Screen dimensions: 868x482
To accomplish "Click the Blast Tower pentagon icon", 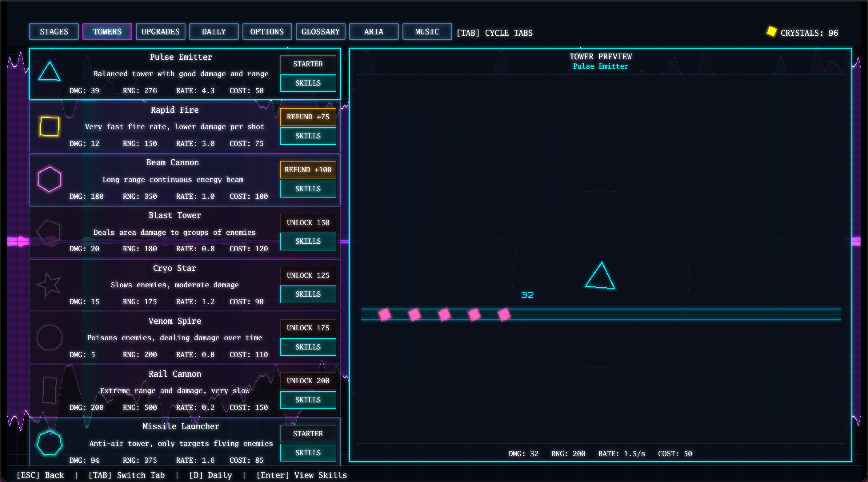I will (x=49, y=232).
